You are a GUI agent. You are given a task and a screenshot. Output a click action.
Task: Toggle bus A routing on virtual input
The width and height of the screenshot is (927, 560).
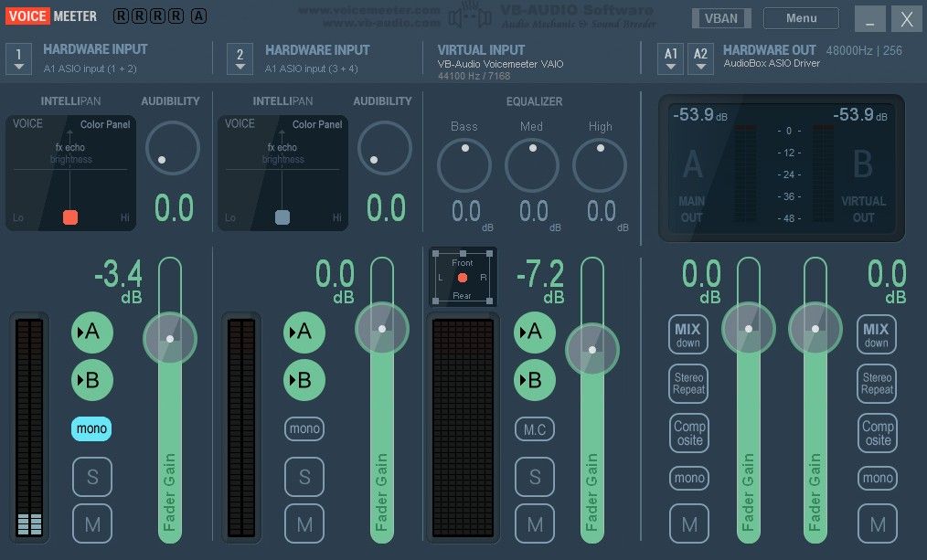tap(535, 332)
